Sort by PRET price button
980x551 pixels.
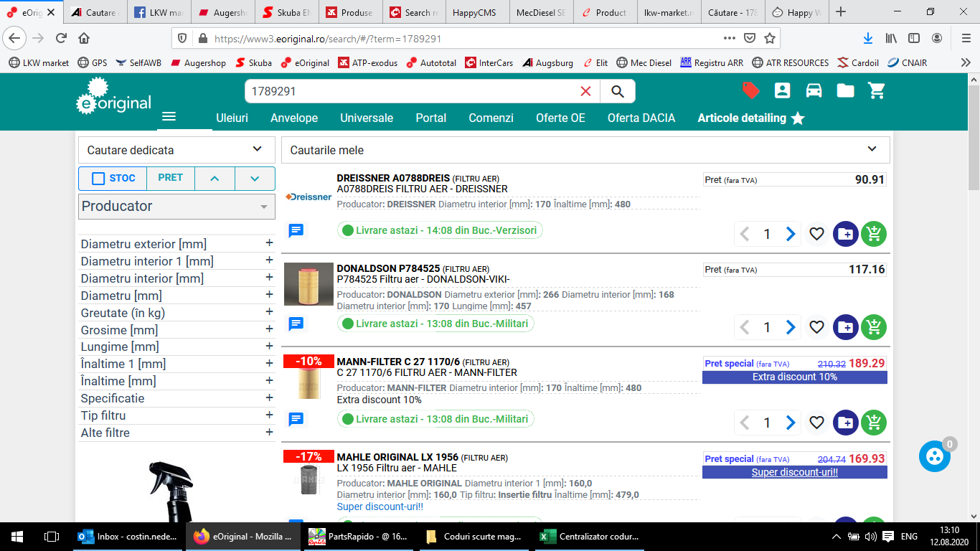170,178
